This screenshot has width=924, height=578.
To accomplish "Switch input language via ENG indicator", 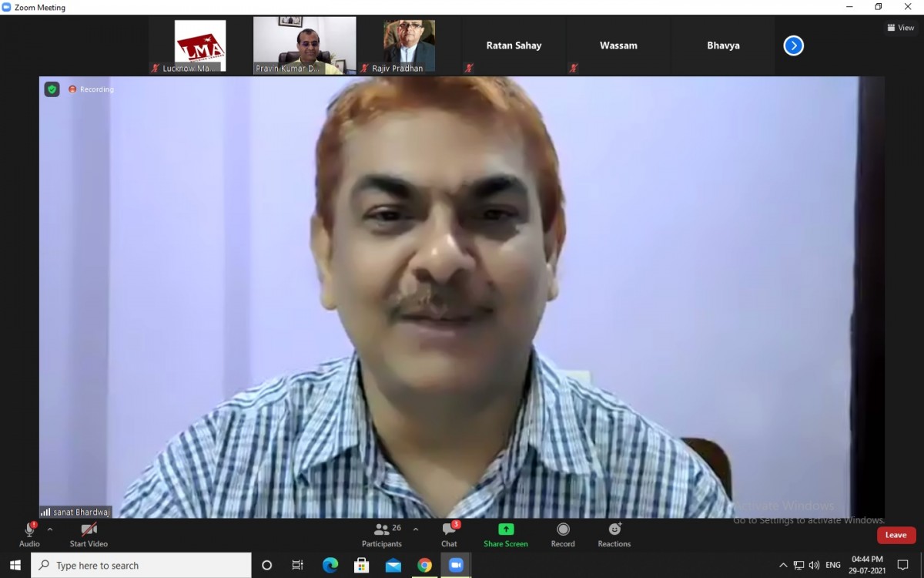I will (x=833, y=565).
